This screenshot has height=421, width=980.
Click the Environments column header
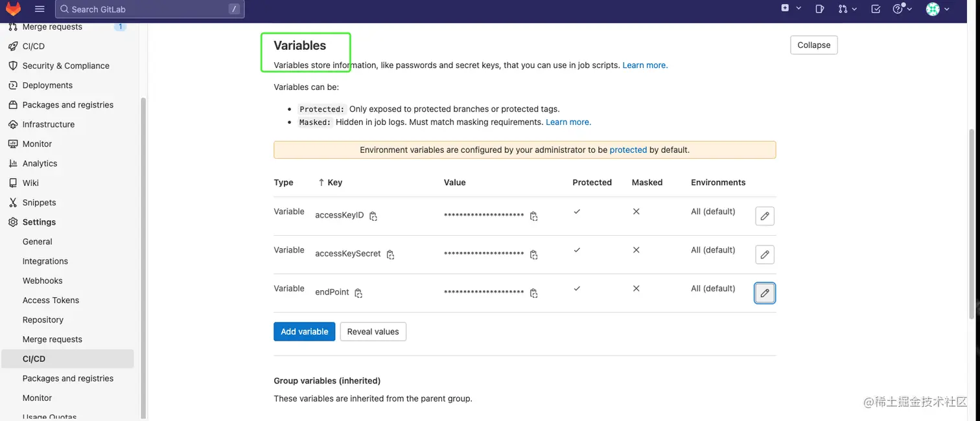point(718,183)
